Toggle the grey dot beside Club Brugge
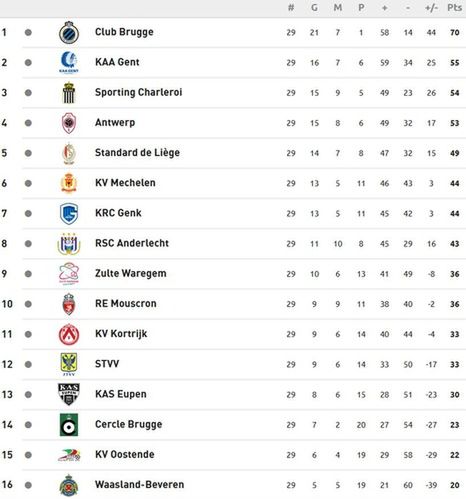Viewport: 466px width, 499px height. coord(28,33)
